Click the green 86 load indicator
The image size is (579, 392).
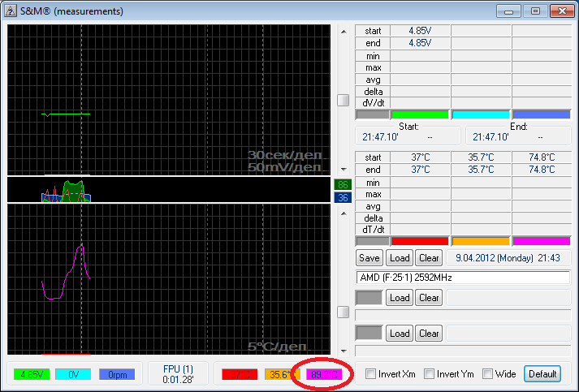tap(343, 184)
